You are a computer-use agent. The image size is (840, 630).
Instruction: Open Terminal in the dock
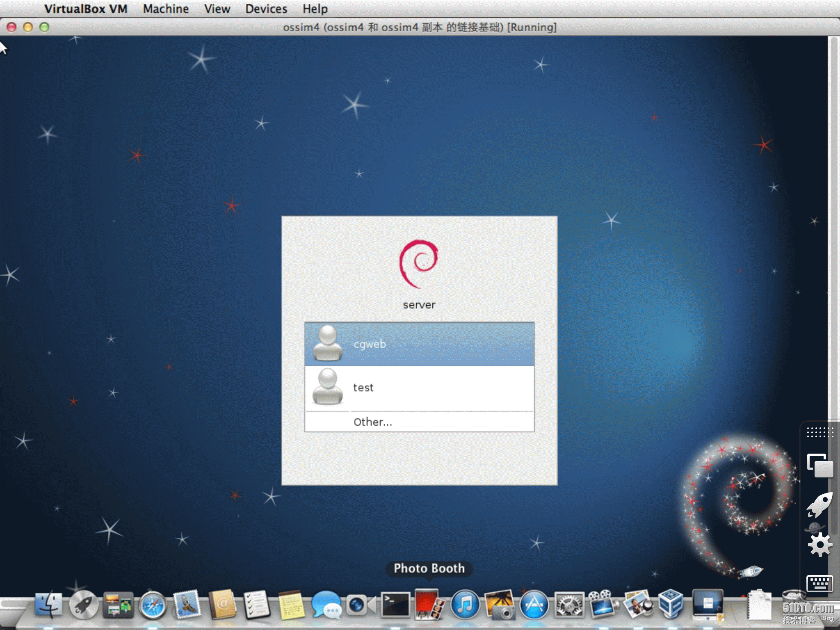[395, 605]
